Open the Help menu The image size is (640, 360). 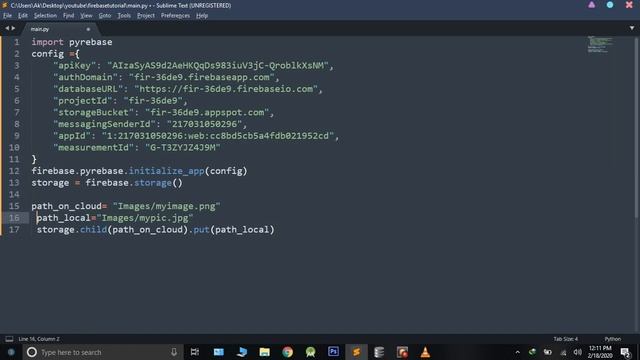pos(202,16)
